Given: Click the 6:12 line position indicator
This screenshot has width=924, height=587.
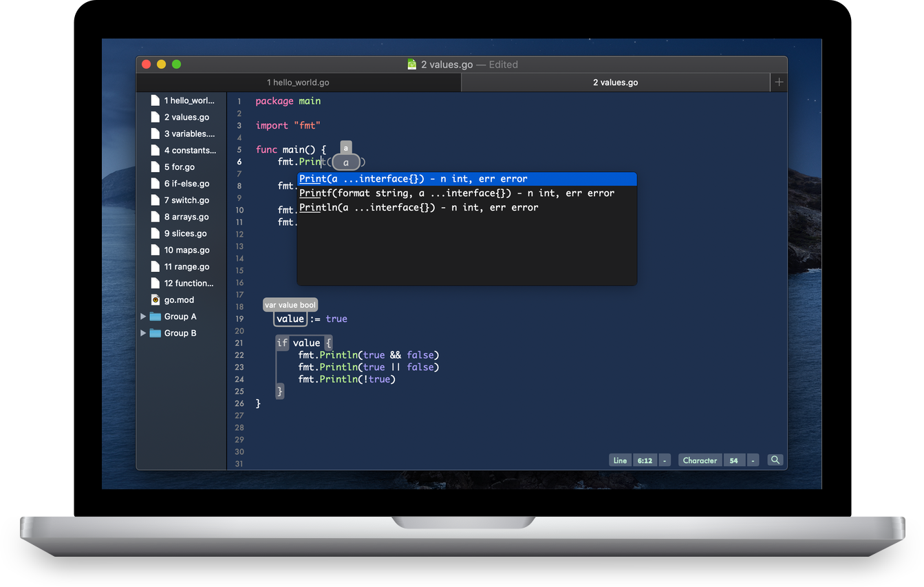Looking at the screenshot, I should point(645,460).
